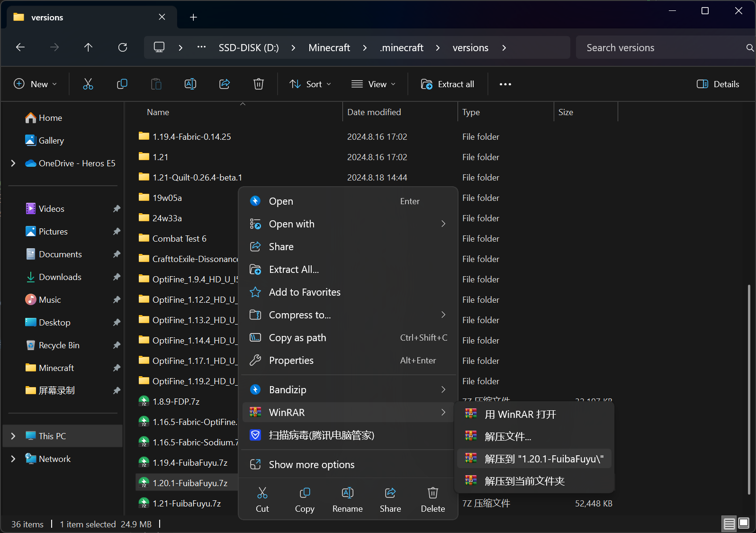Select 扫描病毒(腾讯电脑管家)
Viewport: 756px width, 533px height.
[348, 435]
